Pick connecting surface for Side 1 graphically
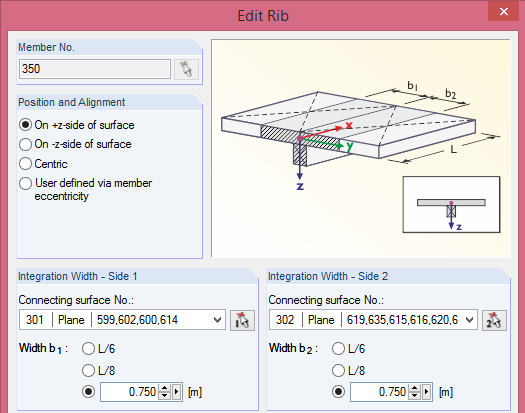Image resolution: width=525 pixels, height=413 pixels. point(242,320)
